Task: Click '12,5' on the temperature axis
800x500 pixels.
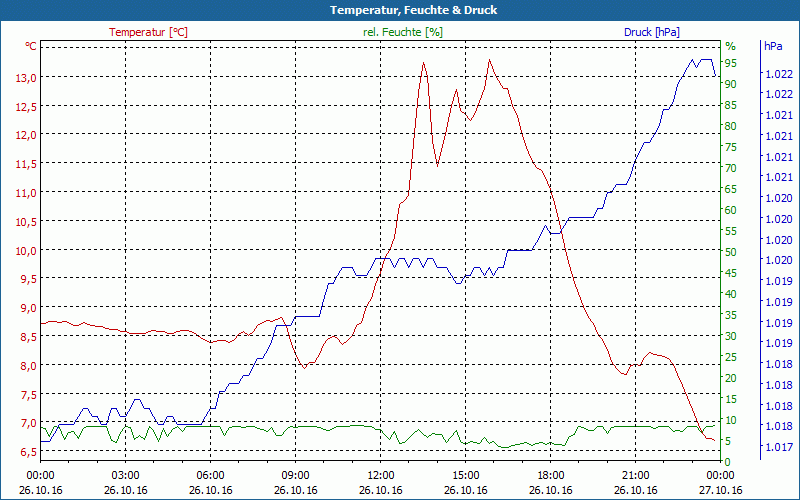Action: coord(26,106)
